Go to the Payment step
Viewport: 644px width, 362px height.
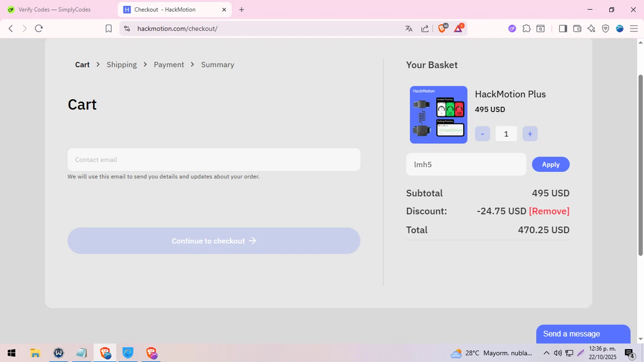pyautogui.click(x=169, y=64)
